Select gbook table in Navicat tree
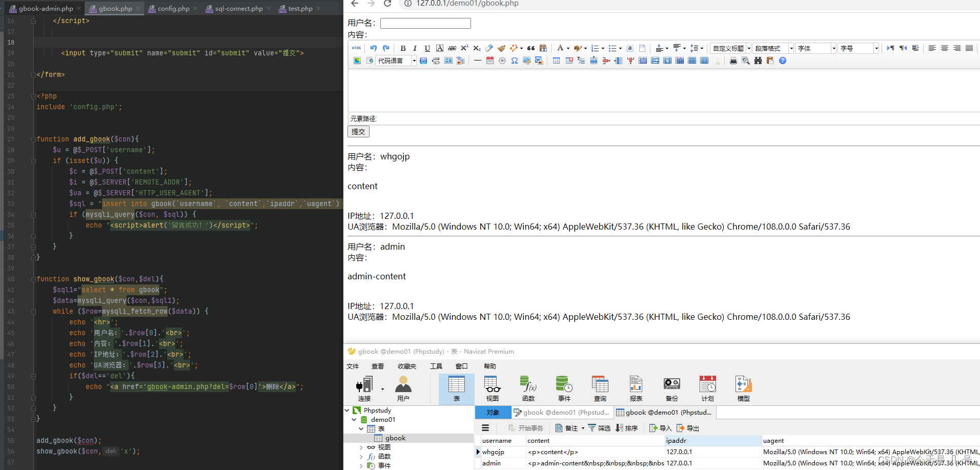The image size is (980, 470). 395,438
